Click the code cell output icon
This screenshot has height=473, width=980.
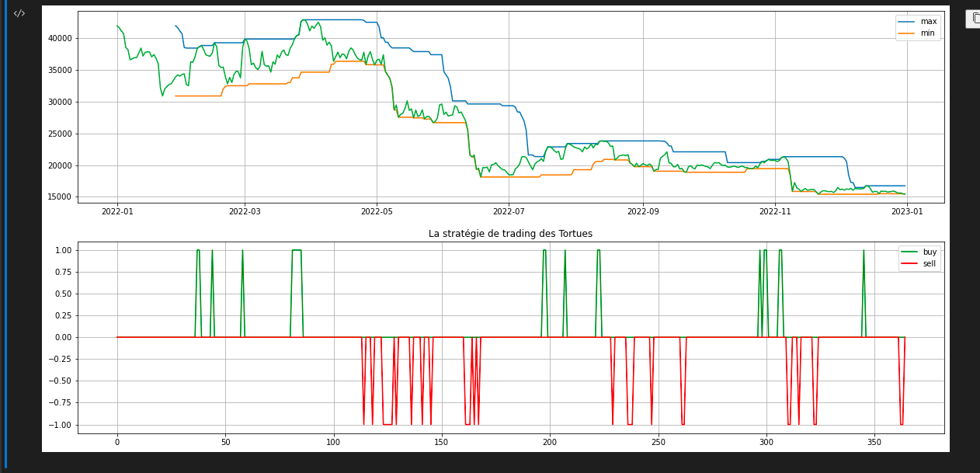coord(19,13)
